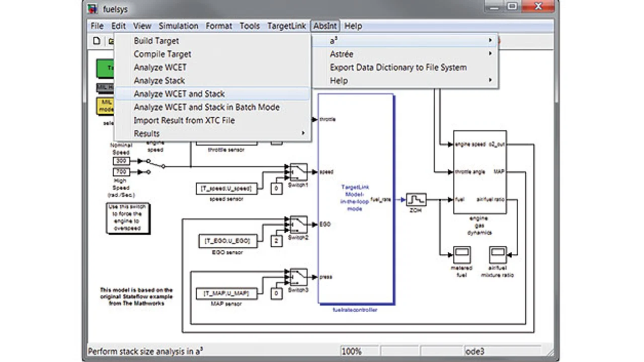Click the green TargetLink block
644x362 pixels.
pyautogui.click(x=105, y=68)
